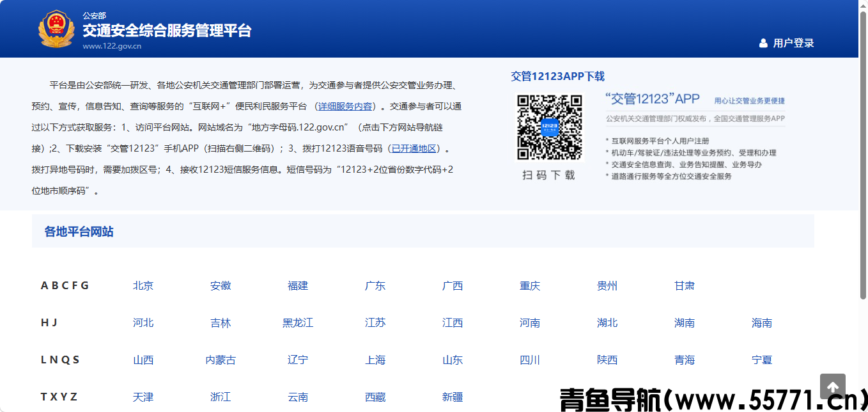Viewport: 868px width, 412px height.
Task: Click the A B C F G row label
Action: 65,285
